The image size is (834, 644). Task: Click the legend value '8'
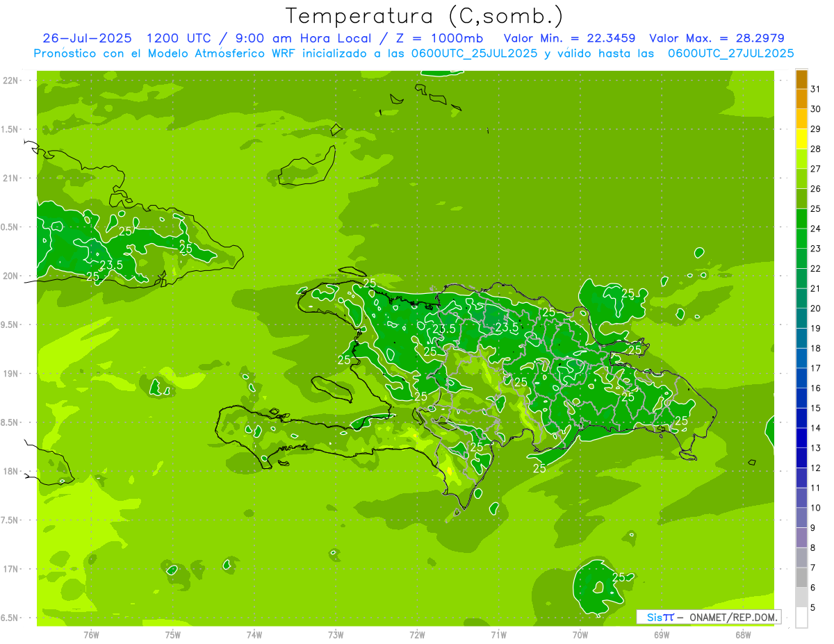(x=812, y=547)
